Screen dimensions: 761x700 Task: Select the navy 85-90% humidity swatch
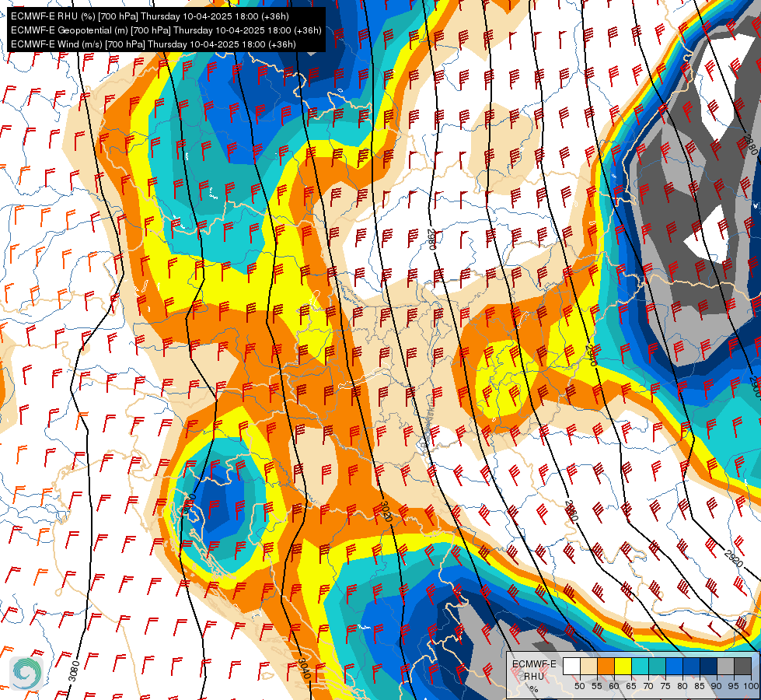point(709,666)
